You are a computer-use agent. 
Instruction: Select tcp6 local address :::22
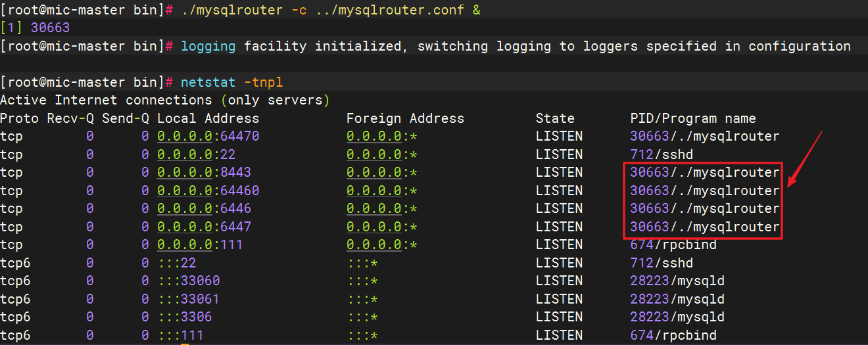pos(177,263)
